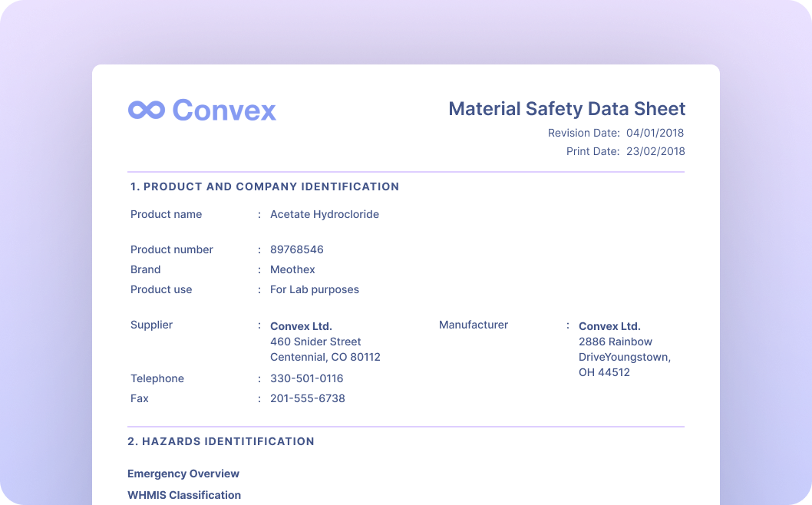Screen dimensions: 812x505
Task: Select the Material Safety Data Sheet title
Action: point(566,108)
